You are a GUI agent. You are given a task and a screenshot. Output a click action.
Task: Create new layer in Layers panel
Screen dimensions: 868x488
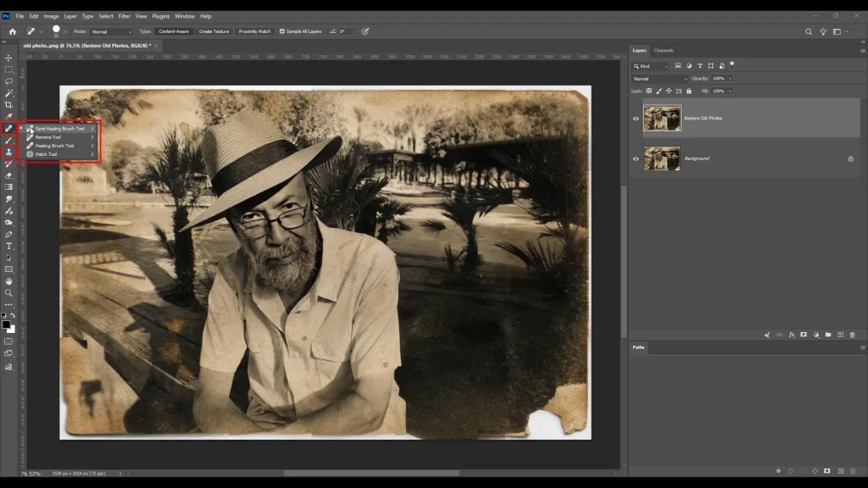[840, 335]
